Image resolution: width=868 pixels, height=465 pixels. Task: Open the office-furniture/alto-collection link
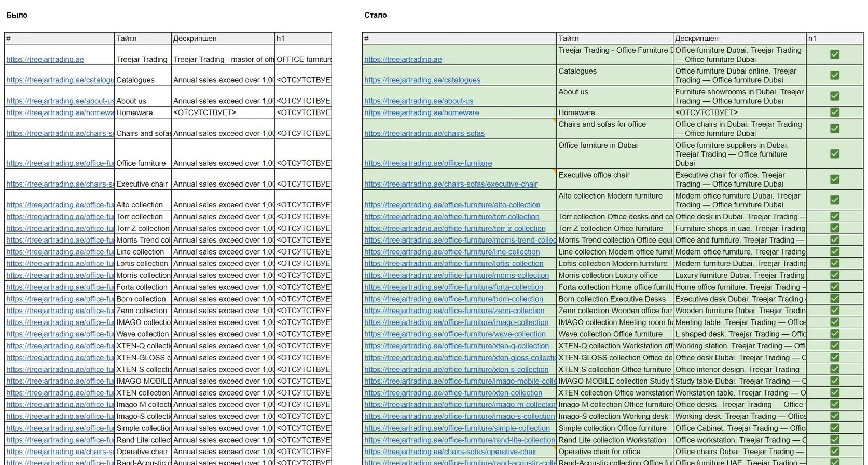[x=452, y=205]
